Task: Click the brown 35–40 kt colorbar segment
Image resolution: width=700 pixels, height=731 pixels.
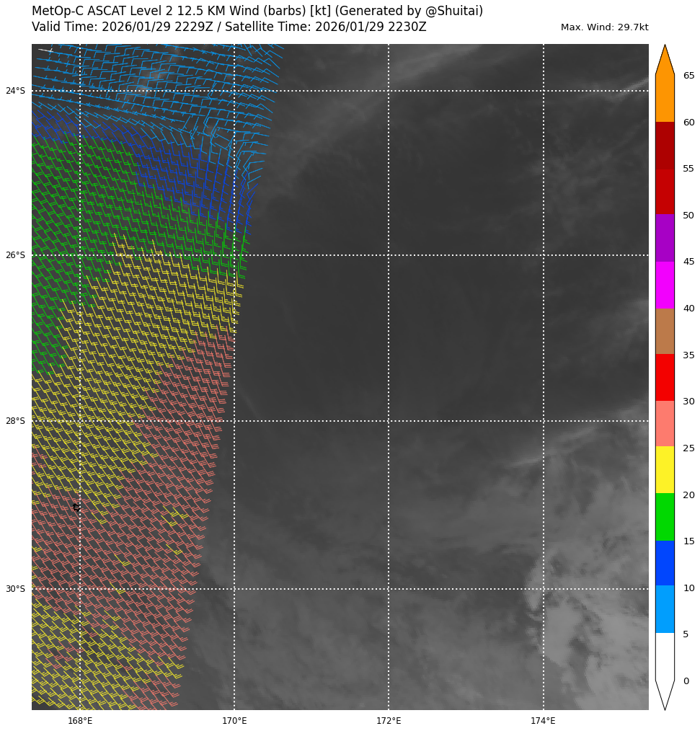Action: [665, 331]
